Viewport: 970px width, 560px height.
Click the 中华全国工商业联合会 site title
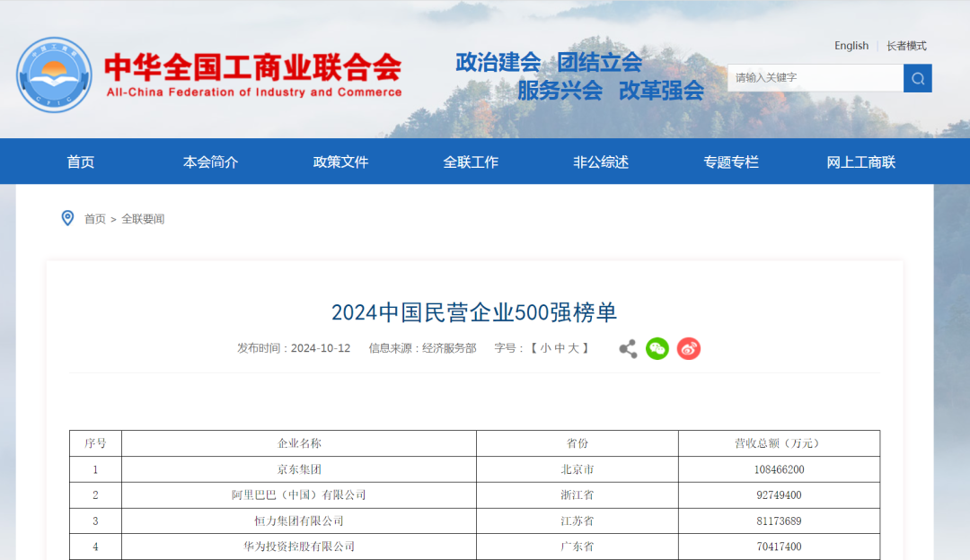(x=253, y=67)
